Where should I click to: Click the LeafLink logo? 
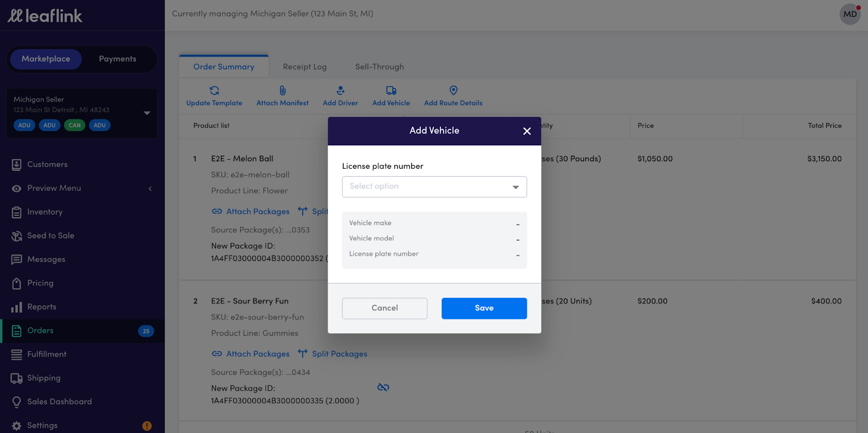click(45, 16)
